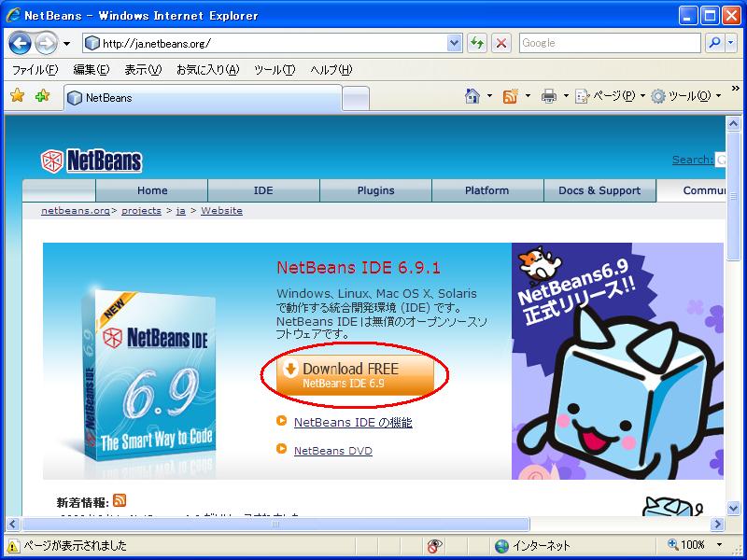747x560 pixels.
Task: Open the ページ(P) toolbar menu
Action: 610,96
